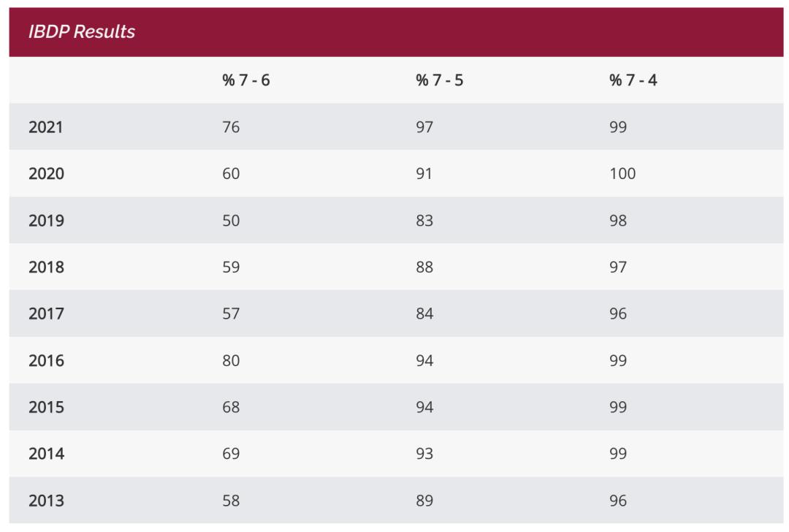Select the 2014 row label
The height and width of the screenshot is (532, 789).
click(46, 455)
